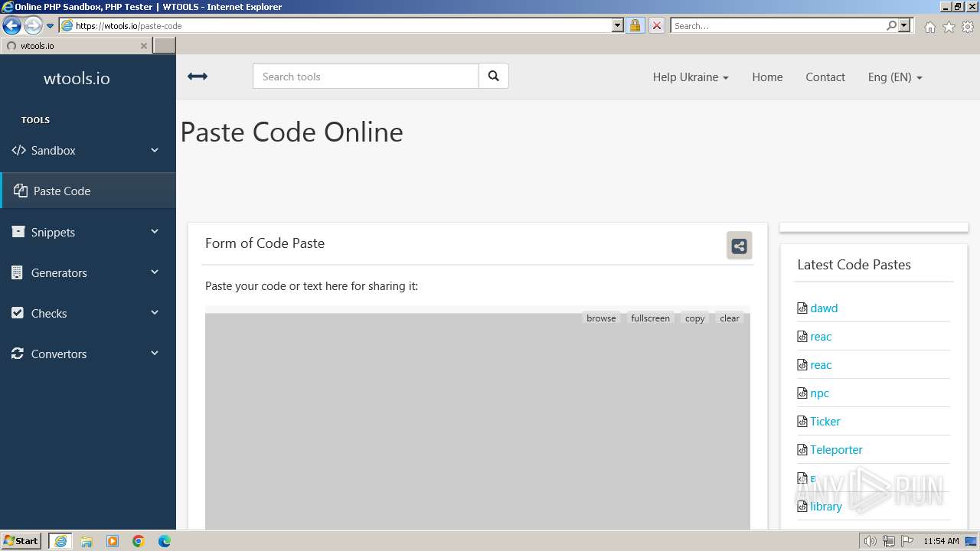This screenshot has width=980, height=551.
Task: Open media player from taskbar
Action: [x=113, y=541]
